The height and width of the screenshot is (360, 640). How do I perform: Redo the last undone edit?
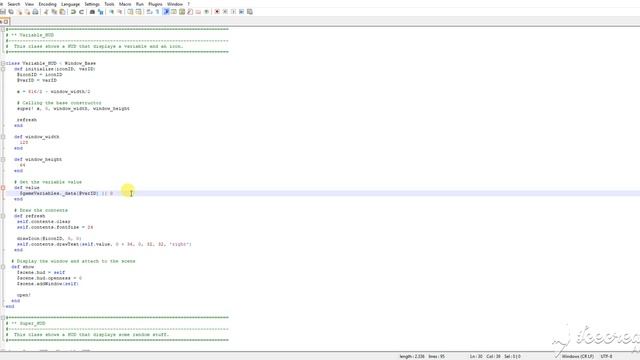[81, 12]
